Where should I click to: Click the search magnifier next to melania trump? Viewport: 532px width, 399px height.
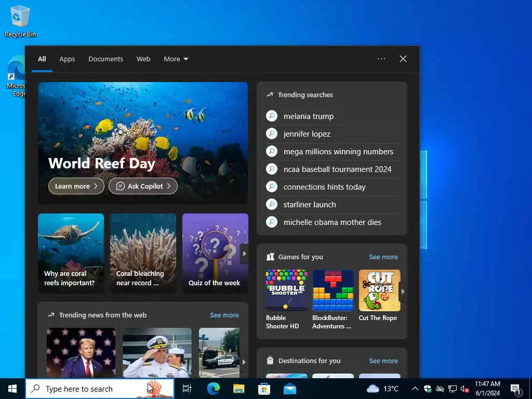tap(271, 116)
